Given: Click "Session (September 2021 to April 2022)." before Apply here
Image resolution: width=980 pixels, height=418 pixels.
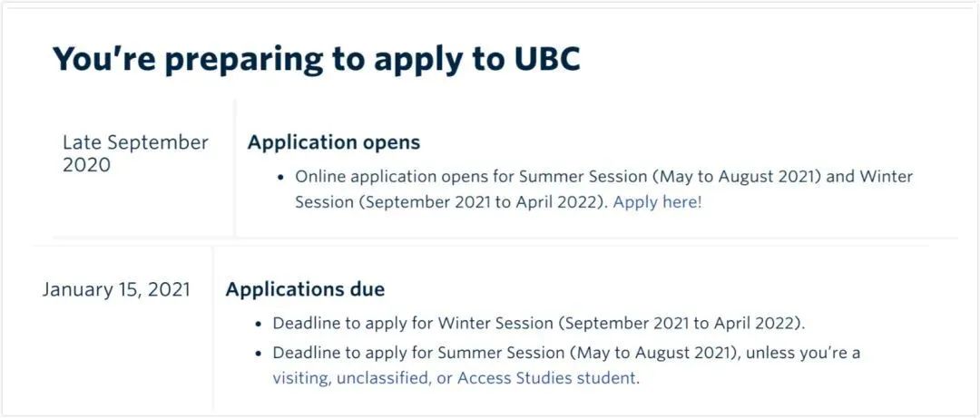Looking at the screenshot, I should tap(452, 203).
